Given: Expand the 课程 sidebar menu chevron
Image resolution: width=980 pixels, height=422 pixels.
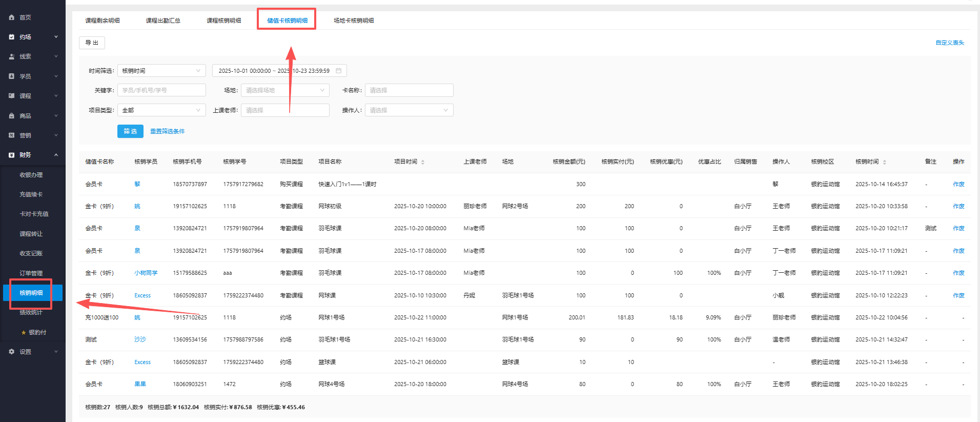Looking at the screenshot, I should (56, 96).
